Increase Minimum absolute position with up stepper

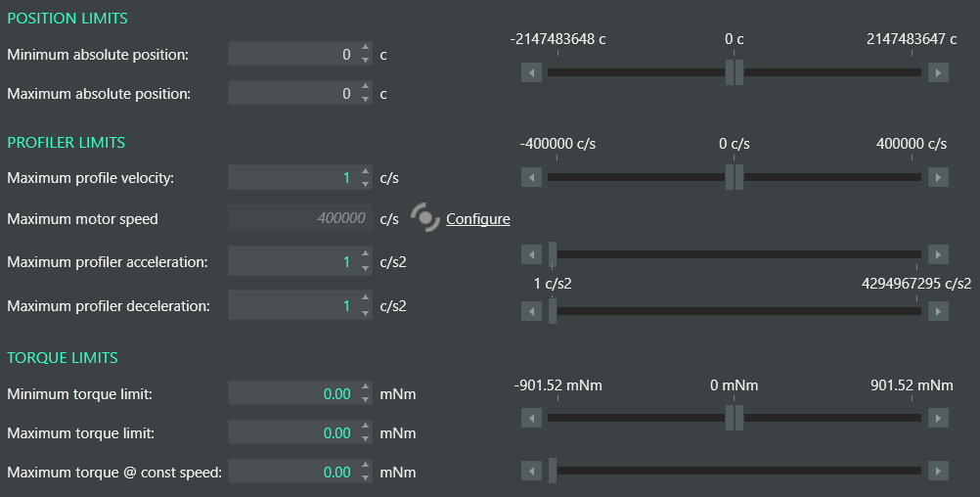(365, 48)
